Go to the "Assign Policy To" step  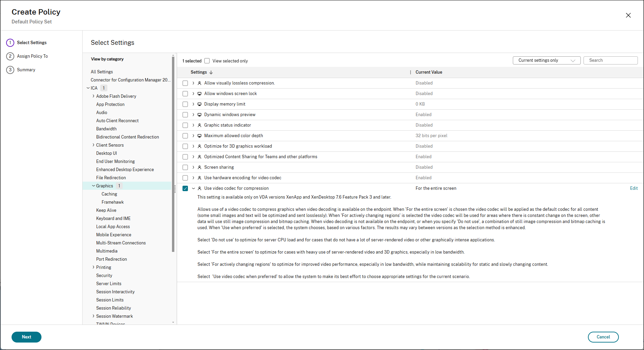(x=33, y=56)
